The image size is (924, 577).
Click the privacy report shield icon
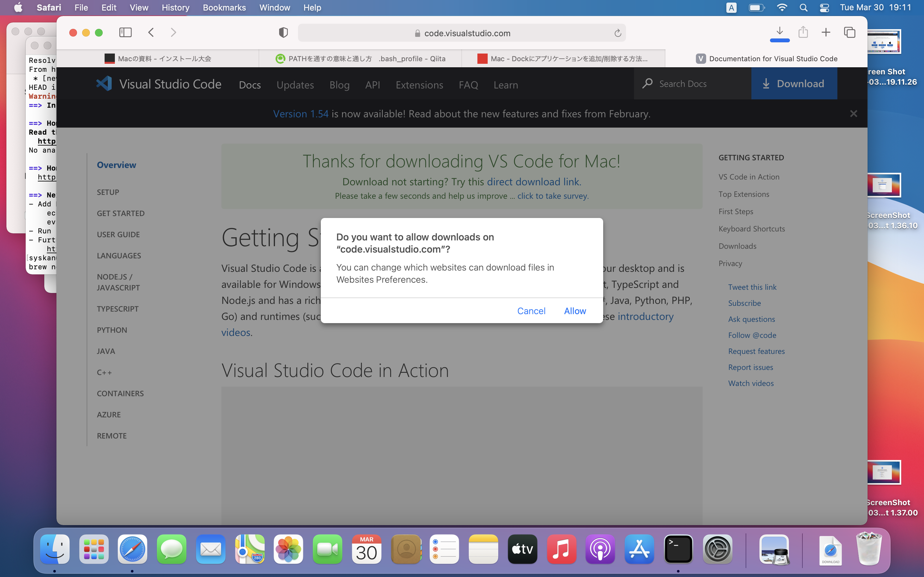coord(283,33)
